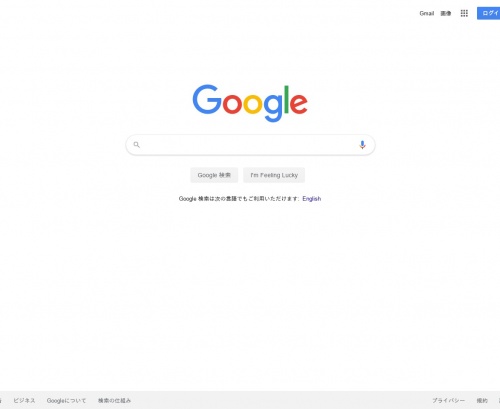Click the magnifying glass icon in the search box
500x409 pixels.
137,145
